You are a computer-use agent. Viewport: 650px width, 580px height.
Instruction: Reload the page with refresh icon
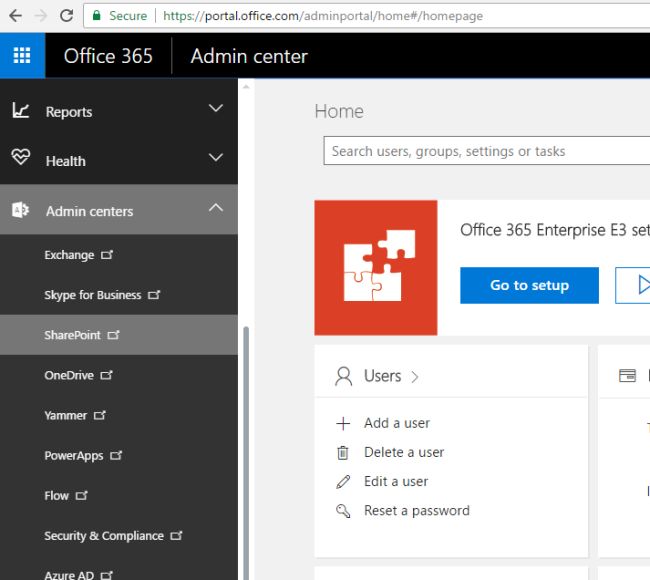click(66, 16)
